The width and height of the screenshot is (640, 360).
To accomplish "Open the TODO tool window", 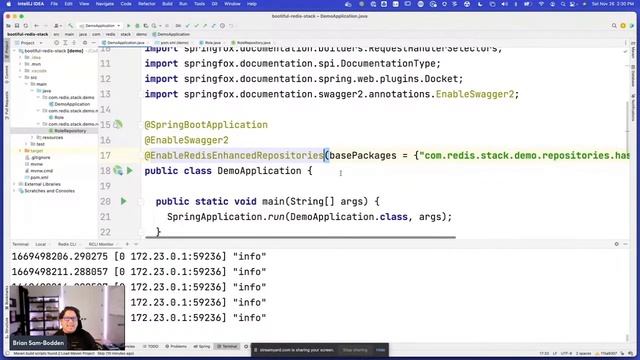I will coord(151,347).
